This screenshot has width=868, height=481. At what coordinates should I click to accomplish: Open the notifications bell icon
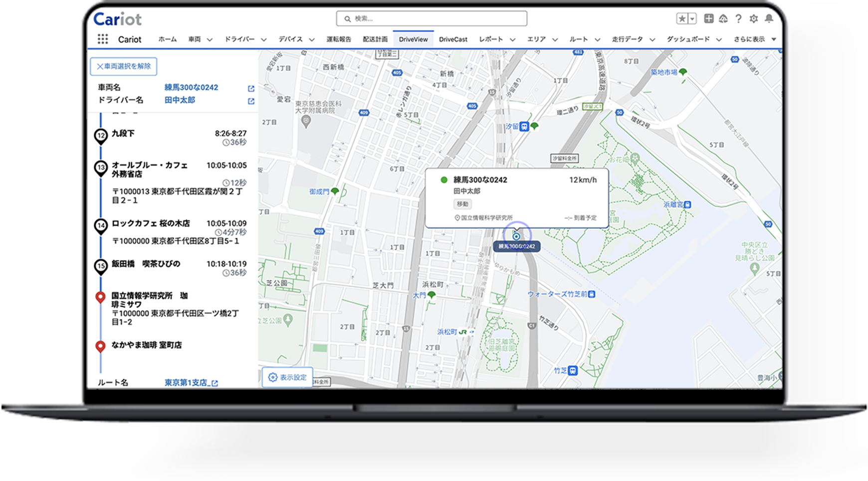(x=769, y=18)
